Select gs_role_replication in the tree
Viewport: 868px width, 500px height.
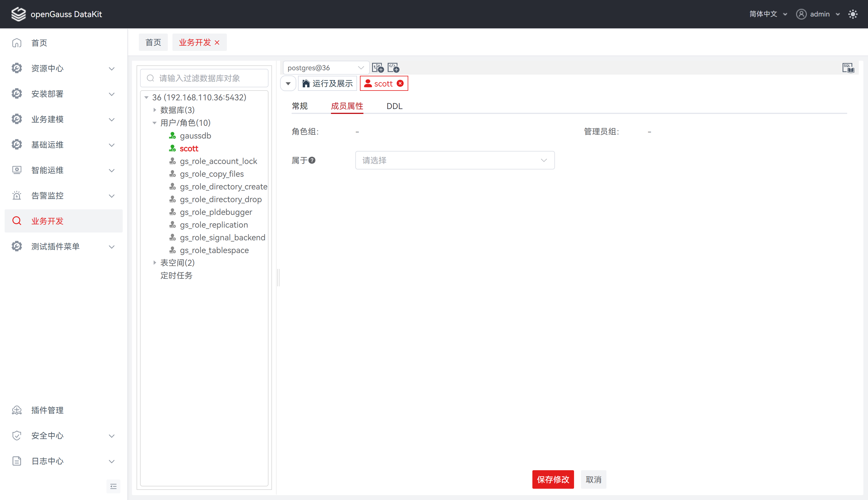(214, 225)
